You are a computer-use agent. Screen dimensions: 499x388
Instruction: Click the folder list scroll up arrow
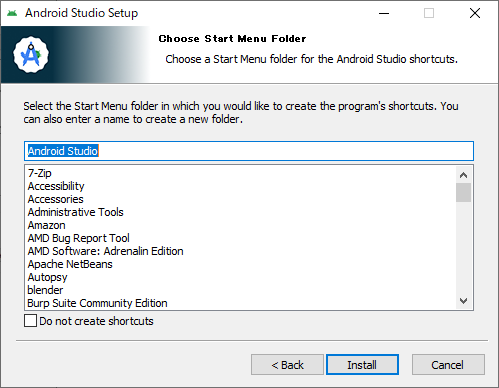coord(463,175)
